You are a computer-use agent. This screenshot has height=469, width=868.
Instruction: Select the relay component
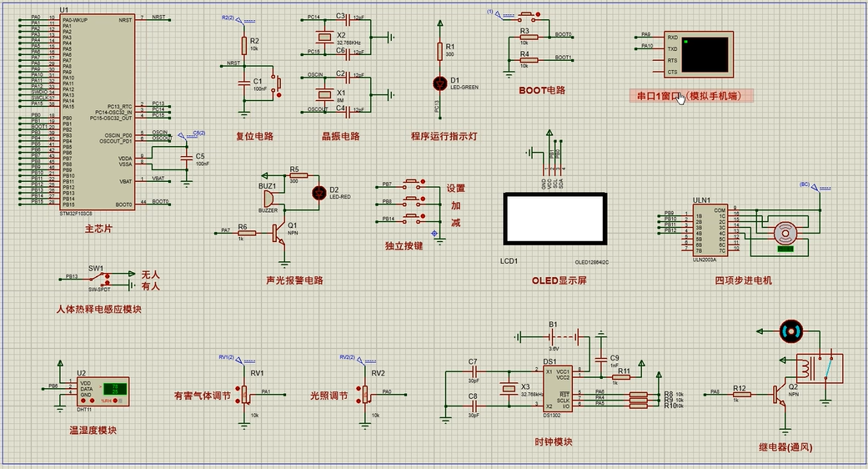(x=820, y=368)
